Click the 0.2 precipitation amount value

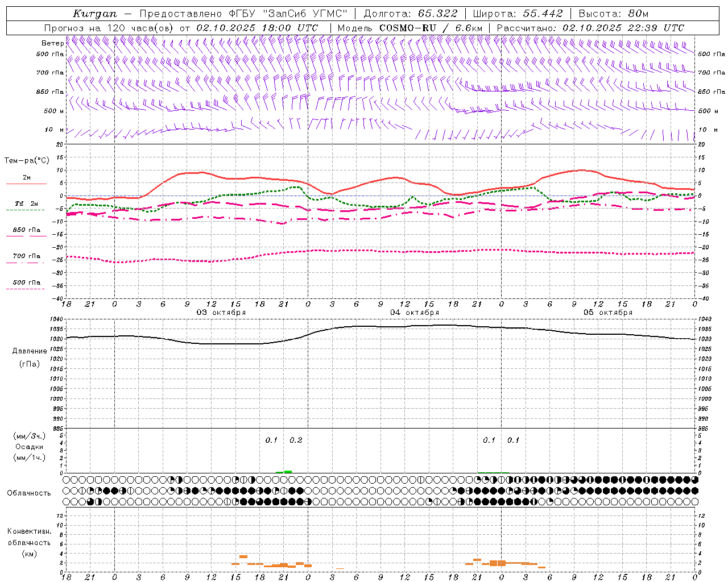tap(296, 440)
